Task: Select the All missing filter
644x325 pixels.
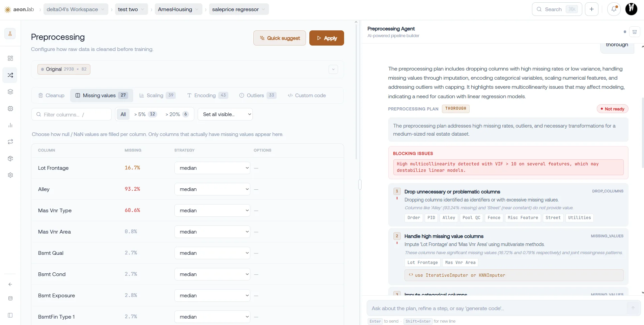Action: 123,114
